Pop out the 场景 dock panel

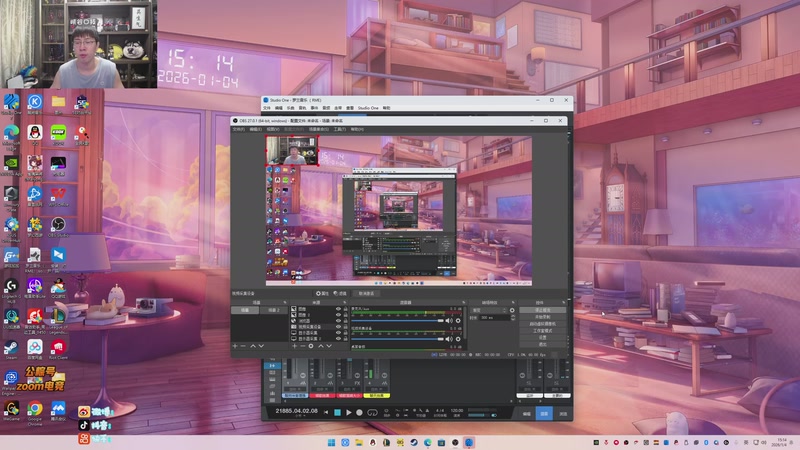click(285, 302)
